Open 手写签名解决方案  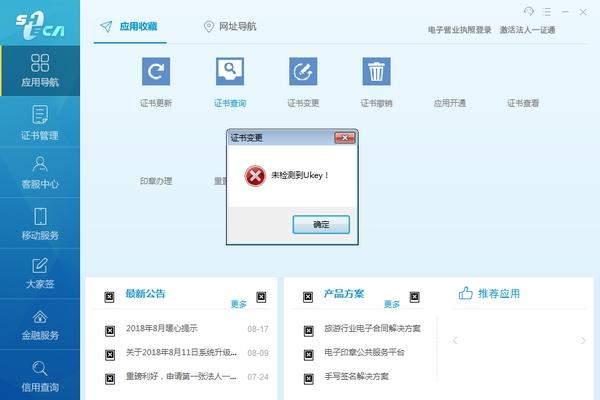point(356,377)
